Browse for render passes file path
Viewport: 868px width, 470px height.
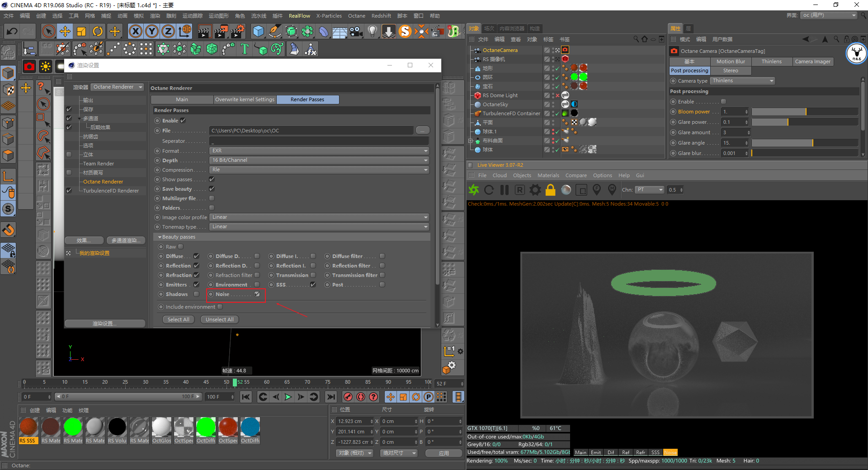pos(422,131)
